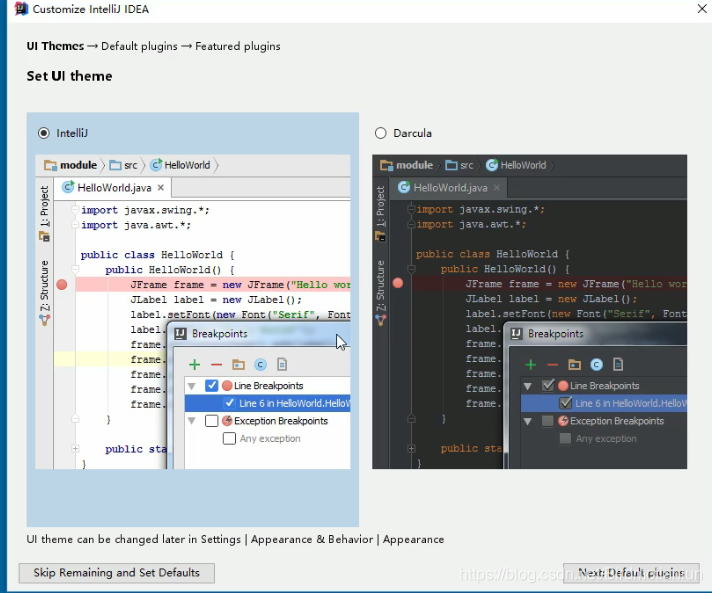The height and width of the screenshot is (593, 712).
Task: Click group-by-package folder icon in Darcula preview
Action: click(x=574, y=365)
